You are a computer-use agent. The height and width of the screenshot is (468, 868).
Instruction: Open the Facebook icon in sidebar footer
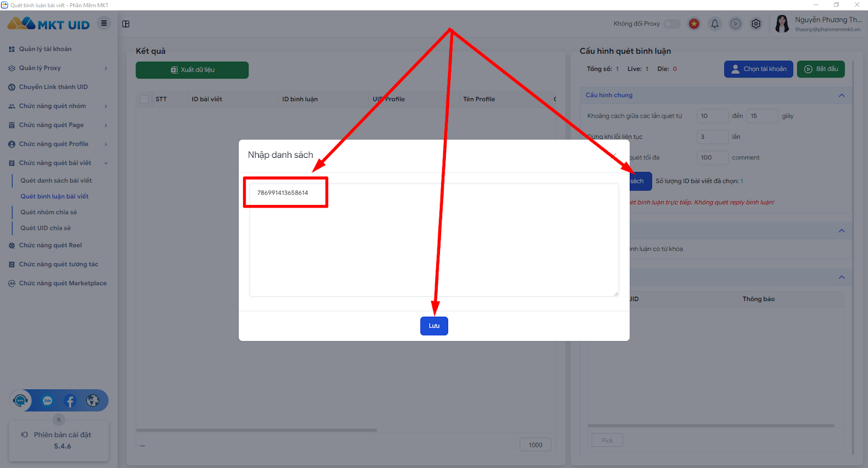70,401
